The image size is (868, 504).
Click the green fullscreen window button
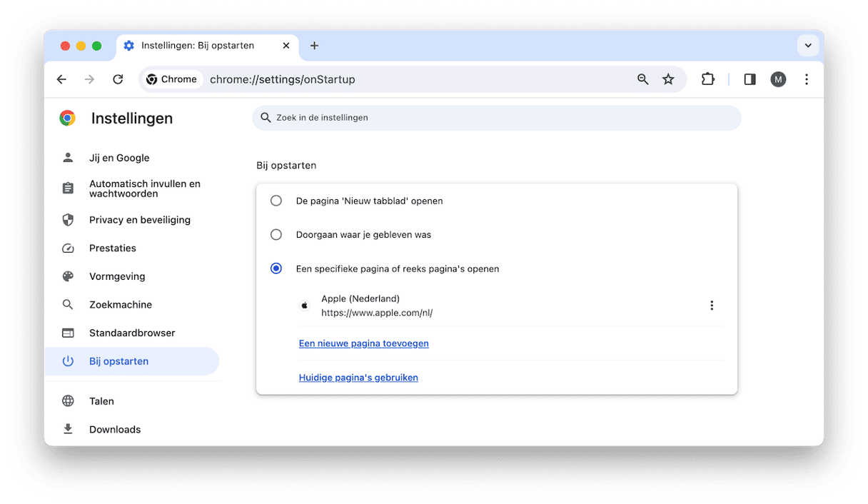(x=96, y=46)
